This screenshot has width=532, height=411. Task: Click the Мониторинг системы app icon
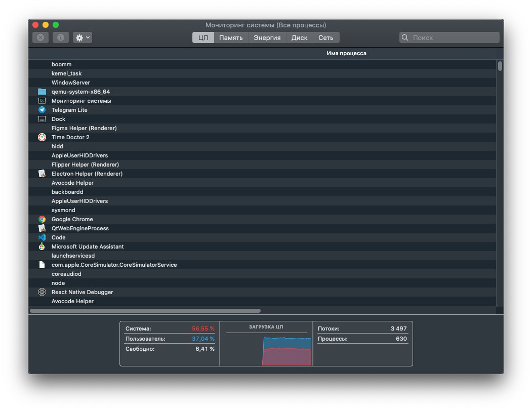(42, 101)
